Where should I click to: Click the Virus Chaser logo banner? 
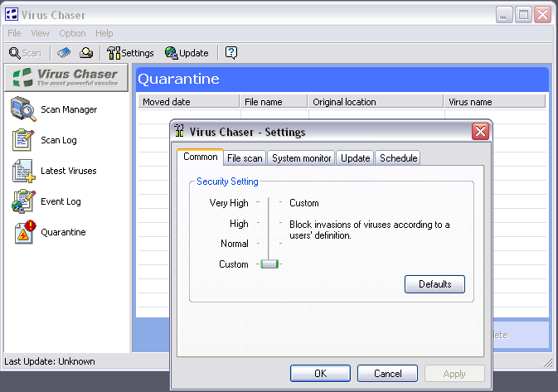[x=66, y=78]
